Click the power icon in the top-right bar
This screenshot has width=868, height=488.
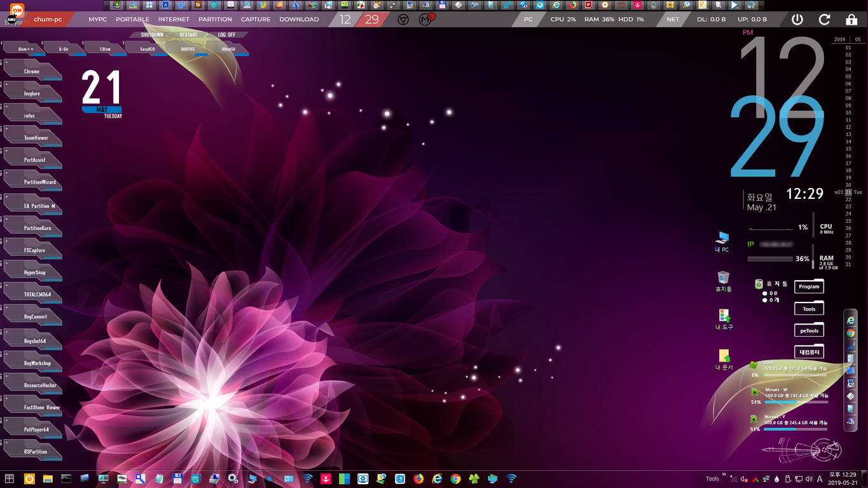tap(797, 19)
